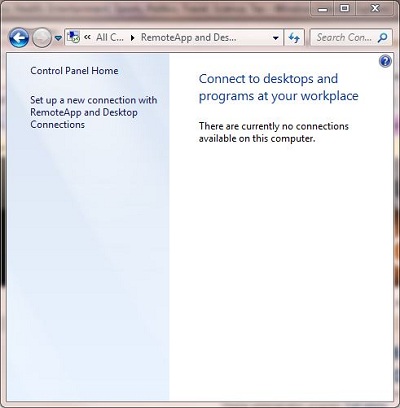Select the 'RemoteApp and Des...' breadcrumb
The height and width of the screenshot is (408, 400).
click(x=189, y=37)
